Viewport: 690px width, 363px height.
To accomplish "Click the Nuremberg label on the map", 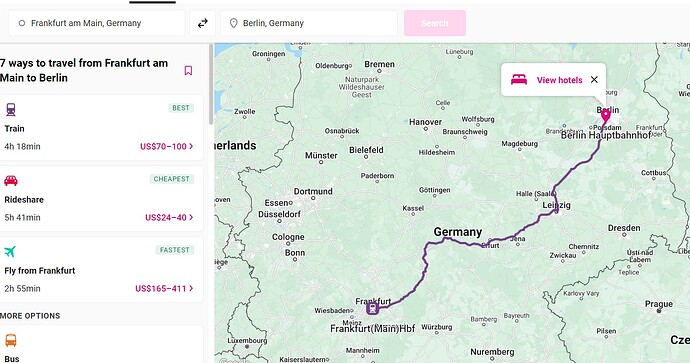I will pos(492,352).
